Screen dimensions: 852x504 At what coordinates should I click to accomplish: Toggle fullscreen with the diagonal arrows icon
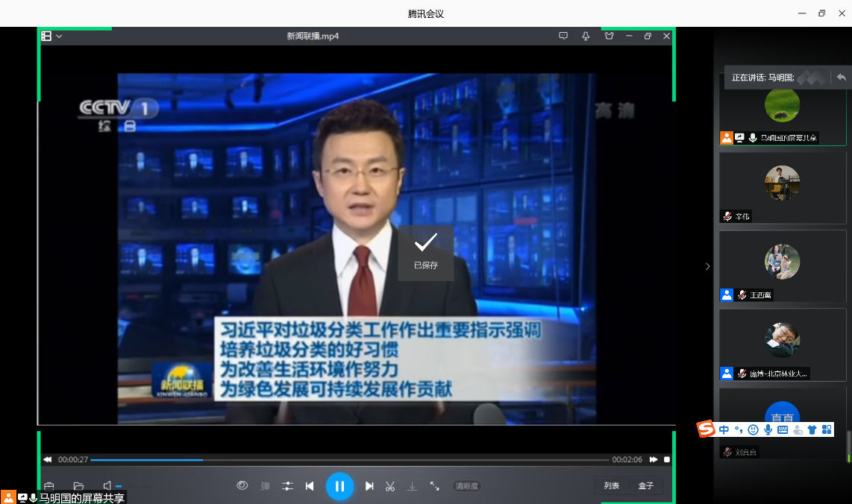coord(434,486)
